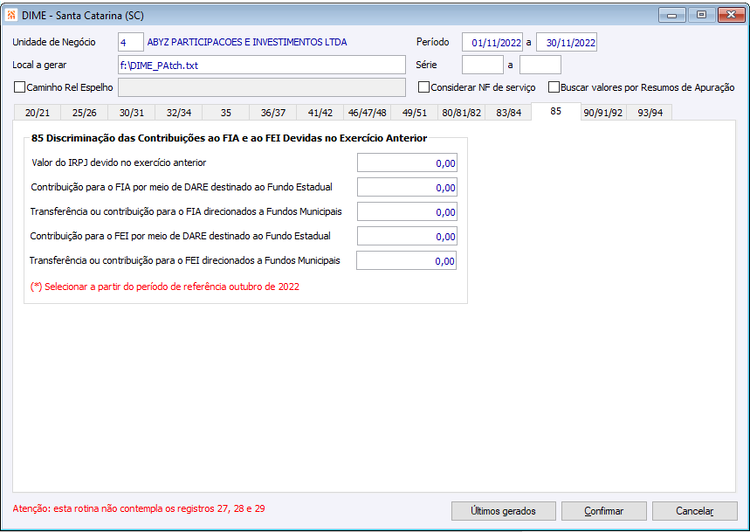Focus the Valor do IRPJ devido field
This screenshot has height=532, width=750.
coord(407,163)
